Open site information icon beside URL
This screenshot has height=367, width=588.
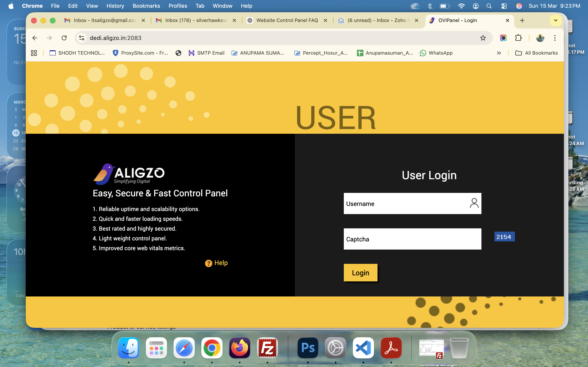click(82, 38)
